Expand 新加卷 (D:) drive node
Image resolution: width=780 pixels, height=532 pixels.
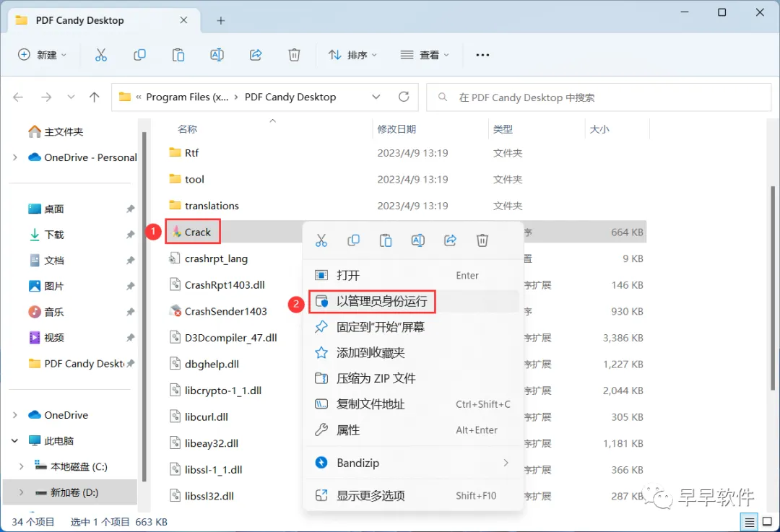coord(22,492)
